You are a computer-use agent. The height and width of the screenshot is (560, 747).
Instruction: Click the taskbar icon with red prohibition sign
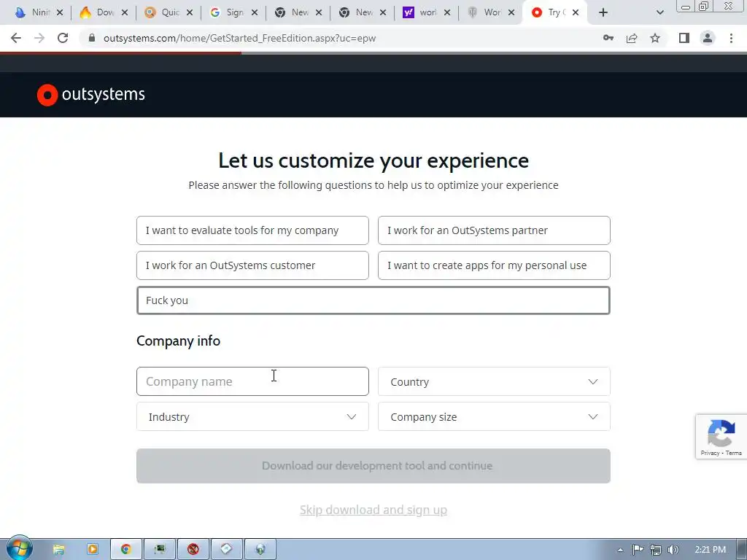click(193, 550)
